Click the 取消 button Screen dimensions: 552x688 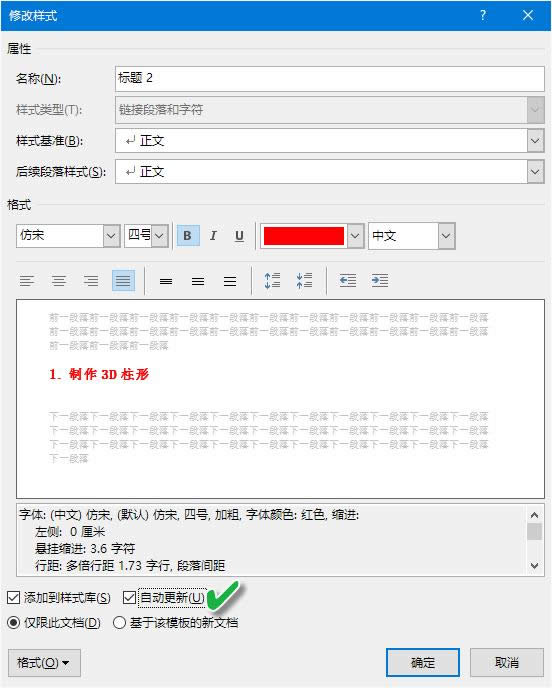coord(507,663)
